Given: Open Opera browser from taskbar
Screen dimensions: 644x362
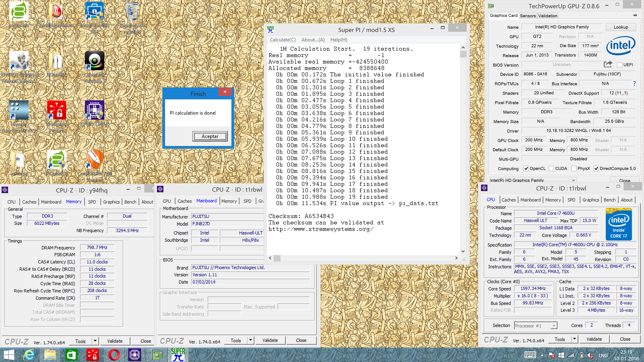Looking at the screenshot, I should (x=114, y=355).
